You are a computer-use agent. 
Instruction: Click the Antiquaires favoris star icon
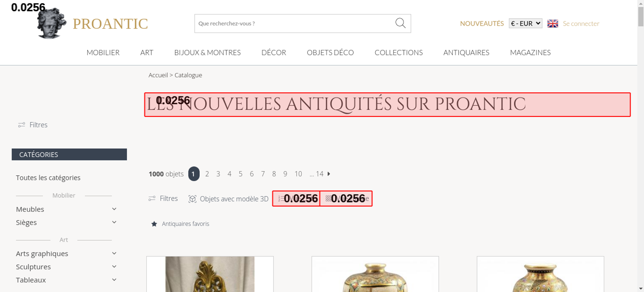(x=154, y=224)
